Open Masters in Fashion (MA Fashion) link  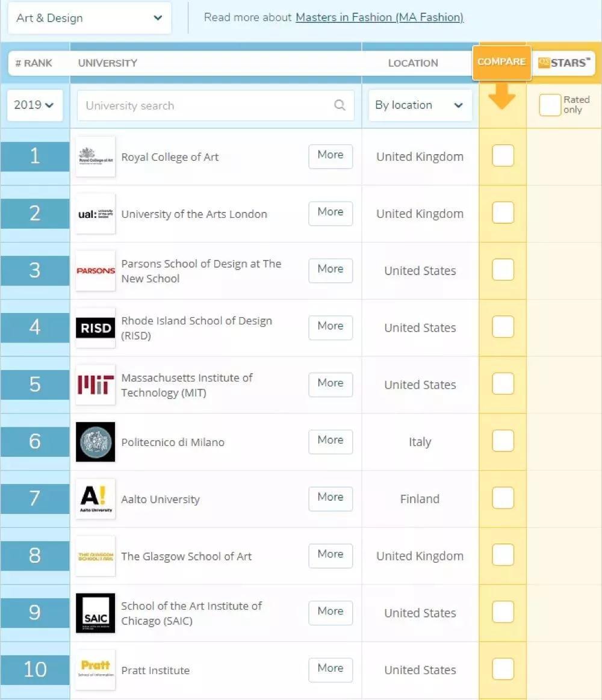(380, 17)
